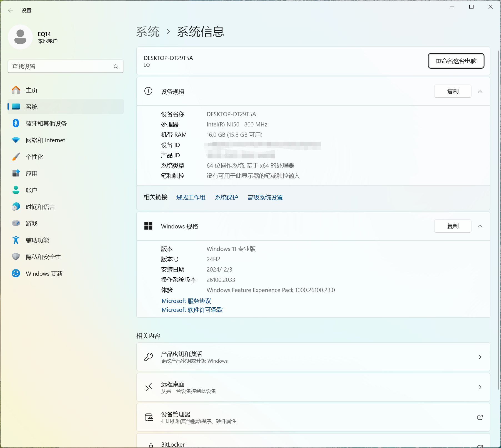Click the Network Wi-Fi icon

(16, 140)
